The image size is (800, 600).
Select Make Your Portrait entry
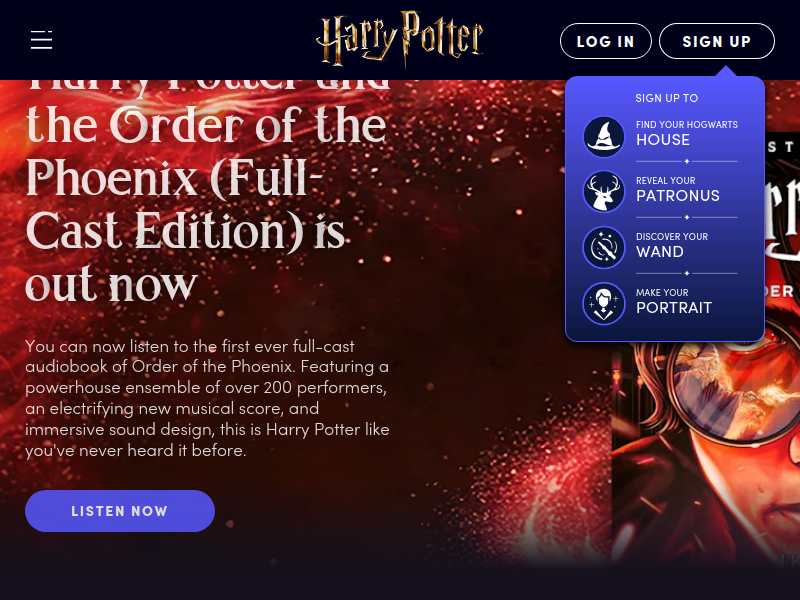pos(661,302)
